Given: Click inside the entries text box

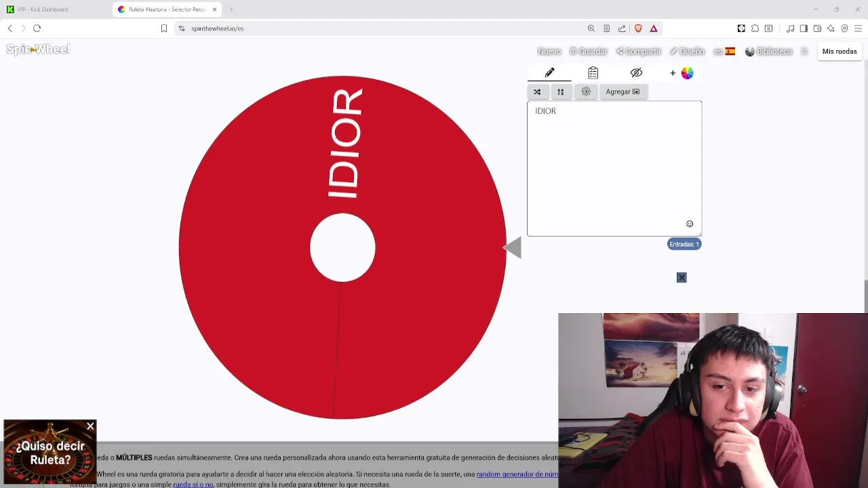Looking at the screenshot, I should tap(614, 169).
